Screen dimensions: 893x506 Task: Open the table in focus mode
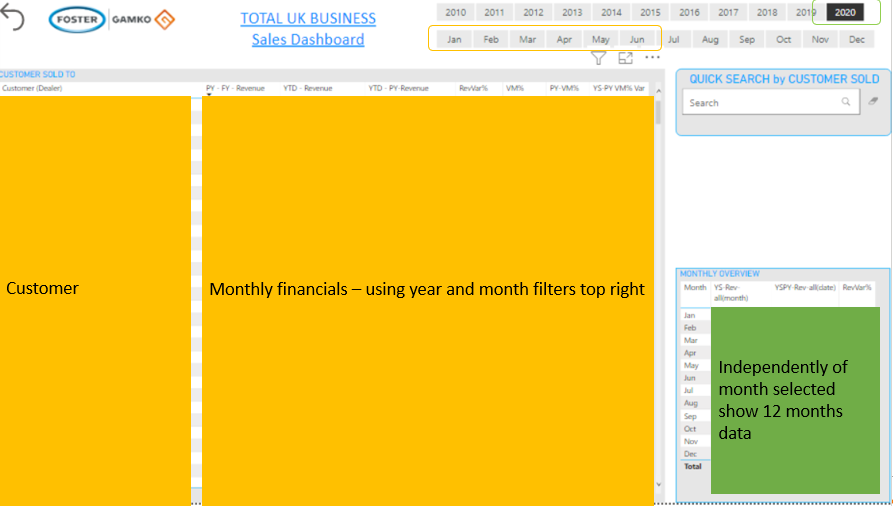(625, 58)
